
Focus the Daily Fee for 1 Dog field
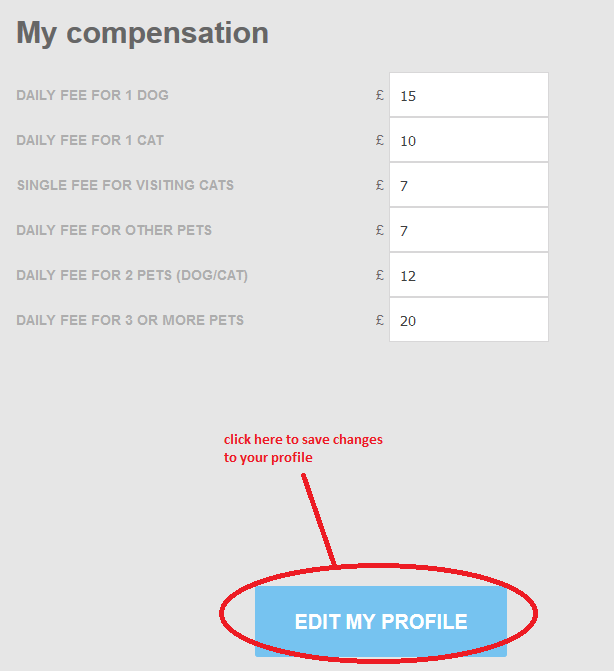pyautogui.click(x=468, y=96)
